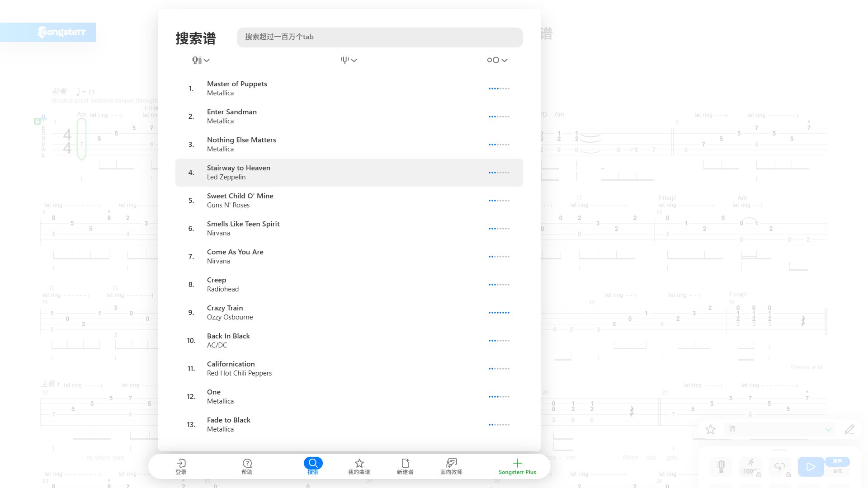Open the track selector dropdown behind dialog
The image size is (868, 488).
pyautogui.click(x=780, y=429)
